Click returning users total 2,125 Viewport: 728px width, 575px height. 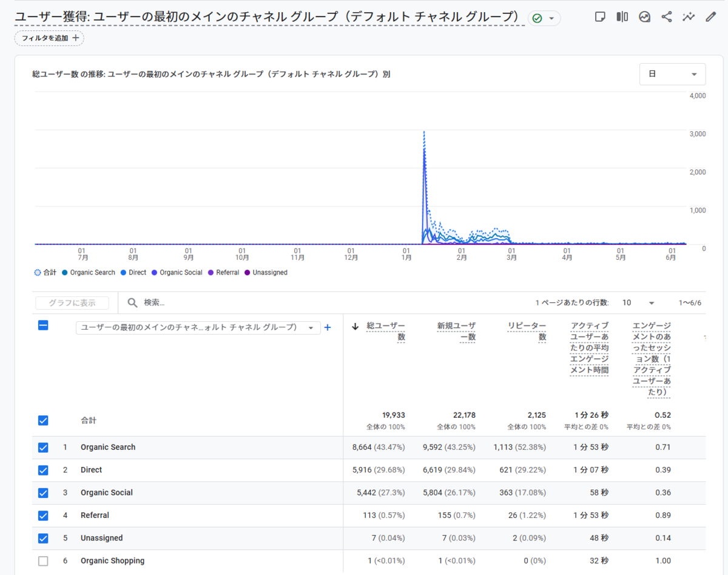536,415
